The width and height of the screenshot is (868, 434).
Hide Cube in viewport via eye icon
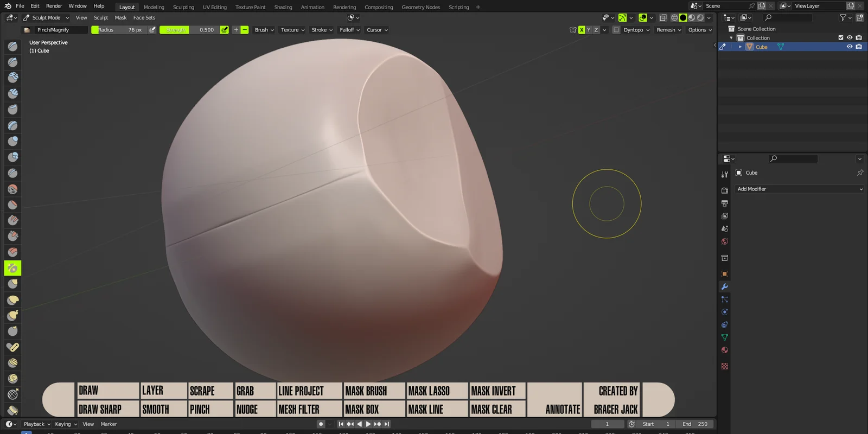[850, 47]
